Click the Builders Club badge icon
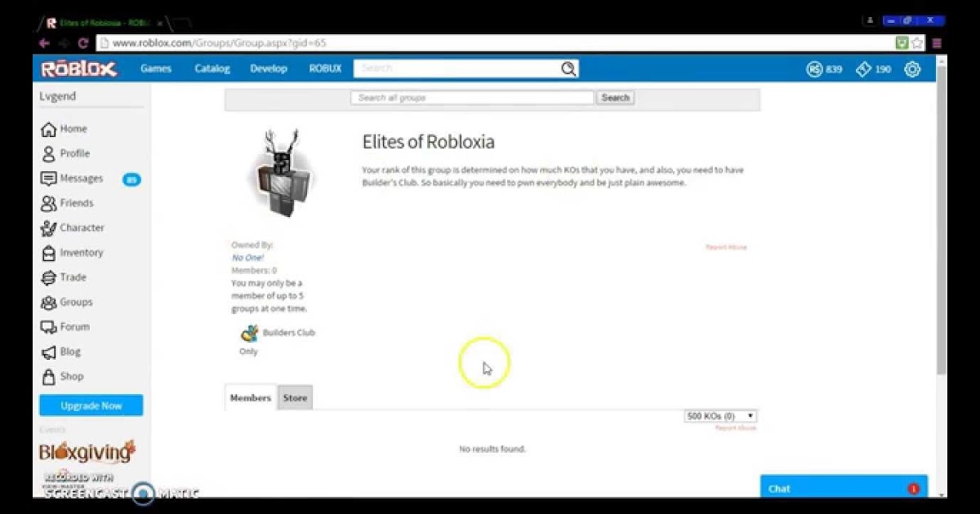Screen dimensions: 980x514 [250, 333]
